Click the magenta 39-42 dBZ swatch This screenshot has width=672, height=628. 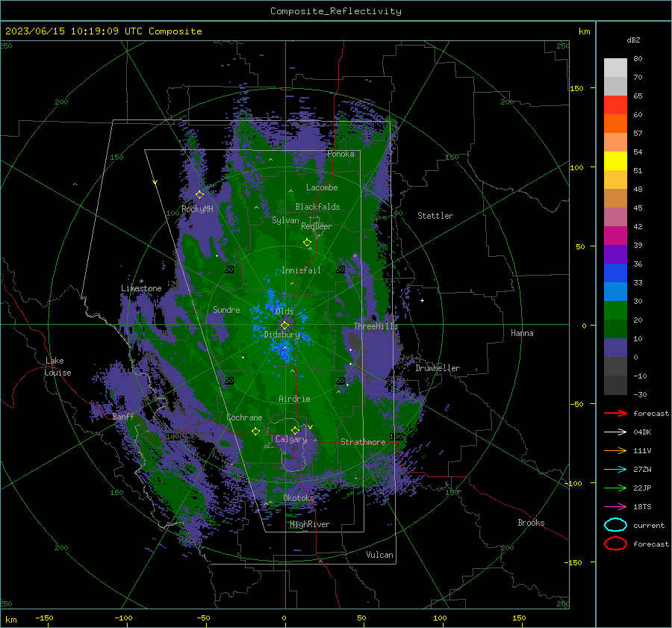[x=615, y=235]
